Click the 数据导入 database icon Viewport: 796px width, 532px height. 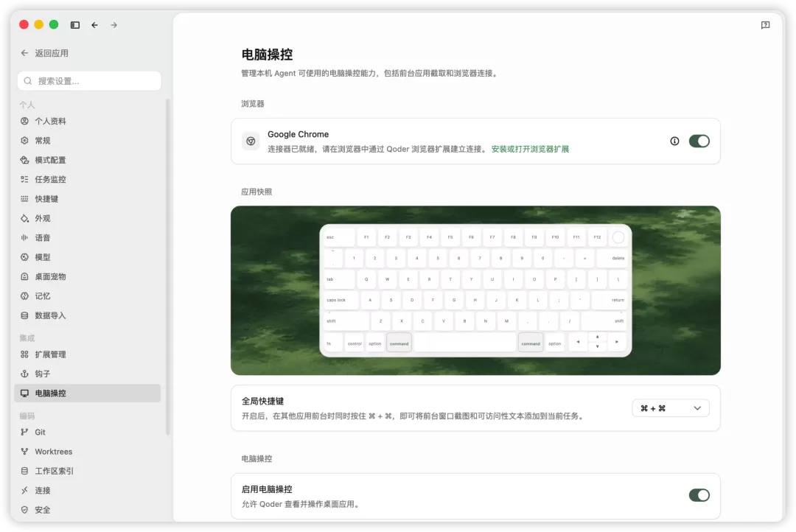coord(24,315)
